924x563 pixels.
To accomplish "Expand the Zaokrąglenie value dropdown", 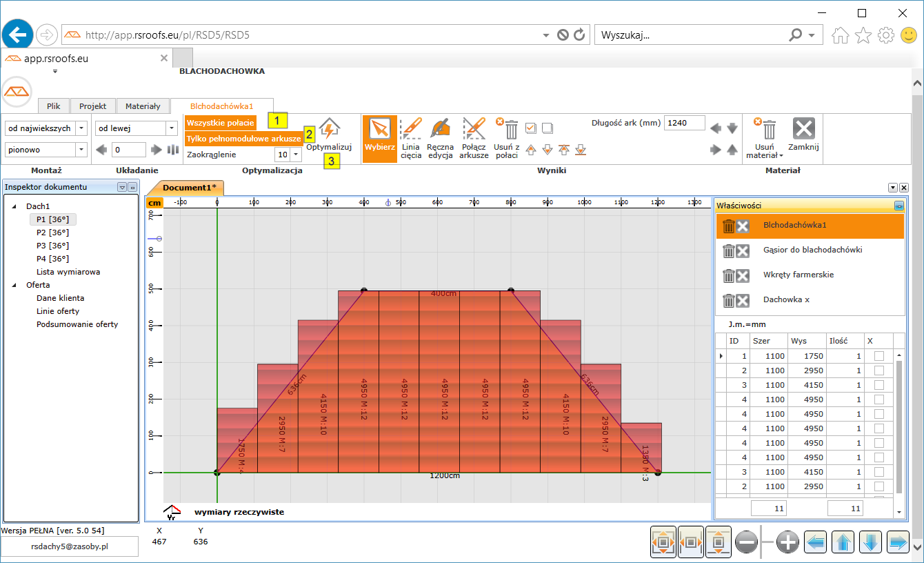I will click(x=296, y=155).
